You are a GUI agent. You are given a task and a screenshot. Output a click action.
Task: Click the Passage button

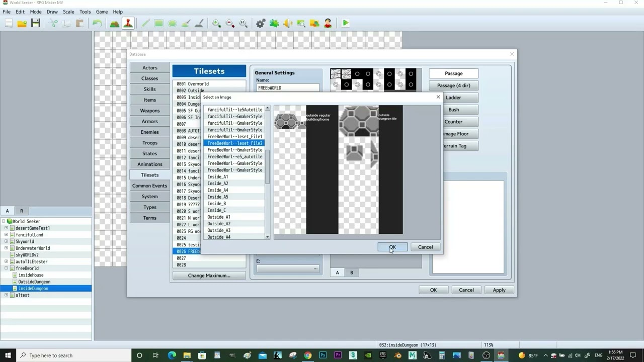click(453, 73)
